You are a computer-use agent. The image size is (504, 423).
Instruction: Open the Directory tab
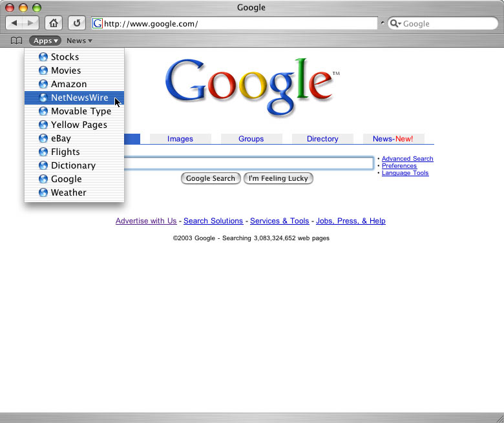322,139
